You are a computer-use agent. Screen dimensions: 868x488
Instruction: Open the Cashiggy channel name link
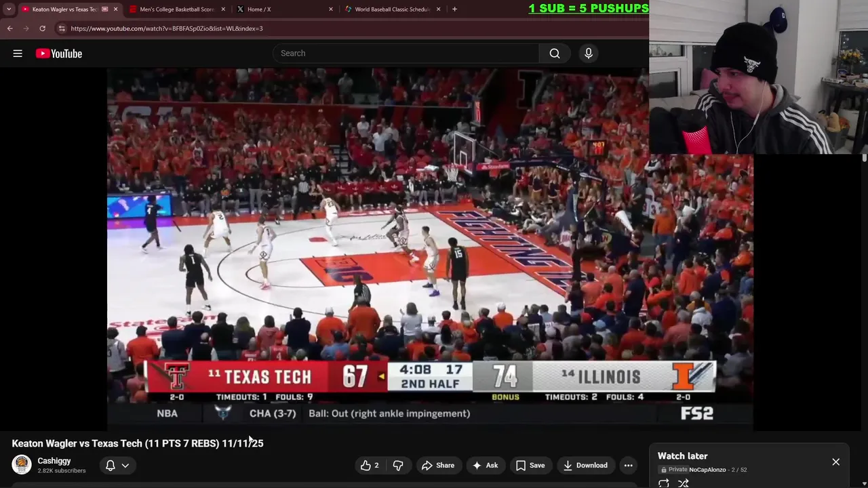pos(54,461)
